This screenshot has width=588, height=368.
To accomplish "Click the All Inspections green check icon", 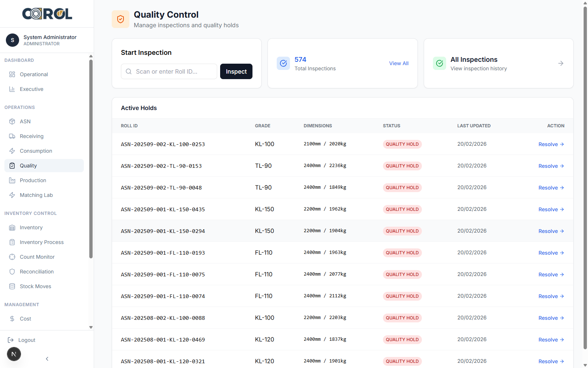I will click(439, 63).
